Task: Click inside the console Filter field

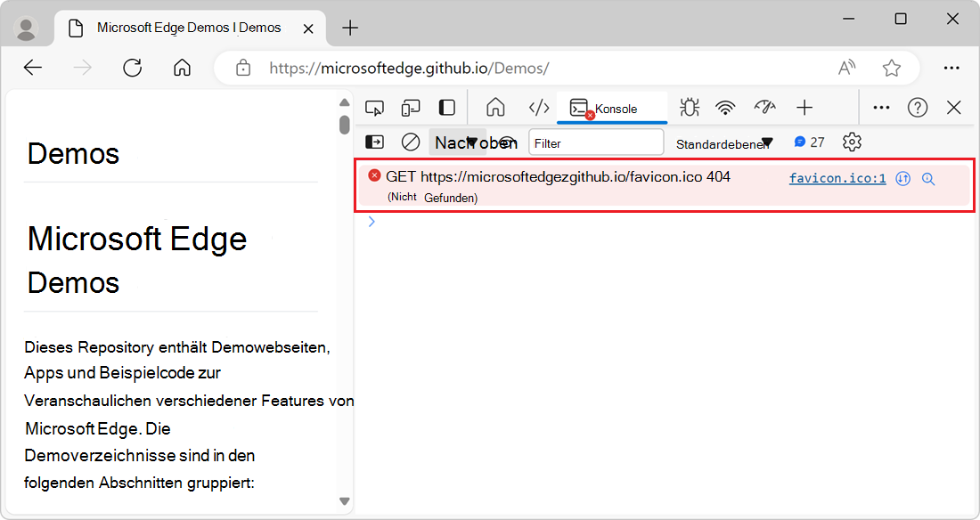Action: [x=596, y=142]
